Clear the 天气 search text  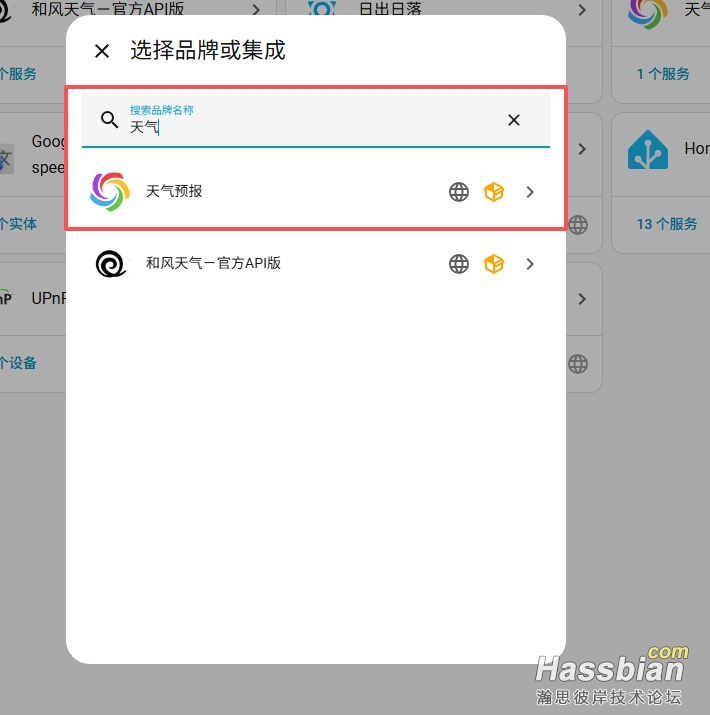tap(514, 120)
